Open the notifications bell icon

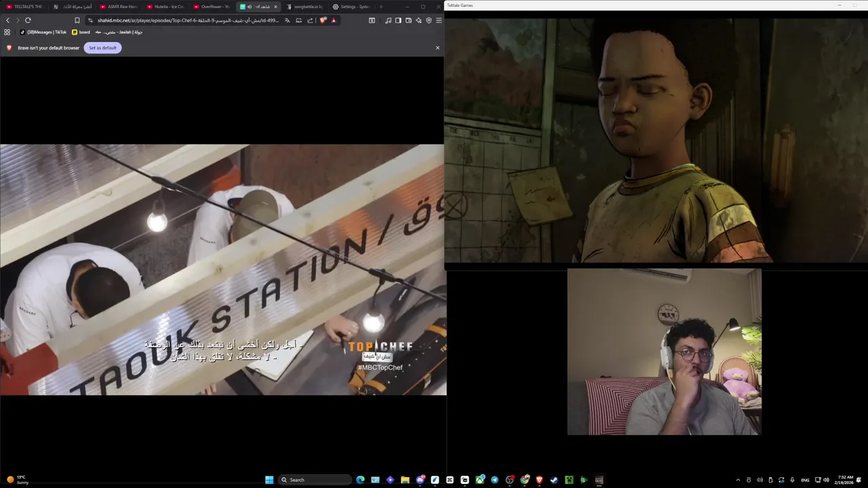[859, 480]
